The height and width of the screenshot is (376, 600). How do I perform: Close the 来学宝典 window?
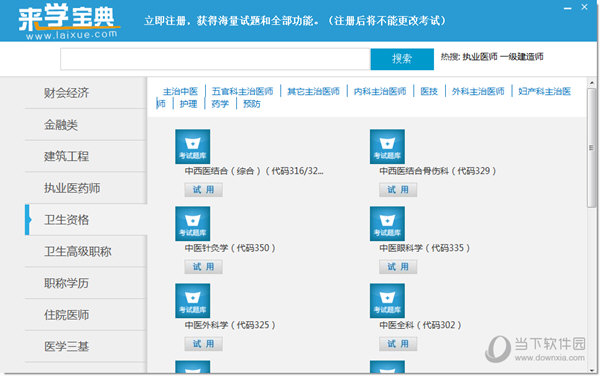pos(584,7)
